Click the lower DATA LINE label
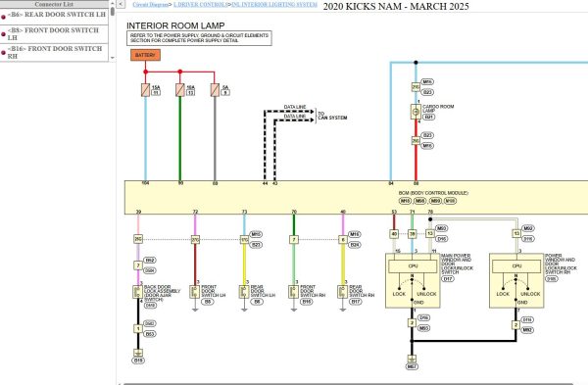 (295, 117)
